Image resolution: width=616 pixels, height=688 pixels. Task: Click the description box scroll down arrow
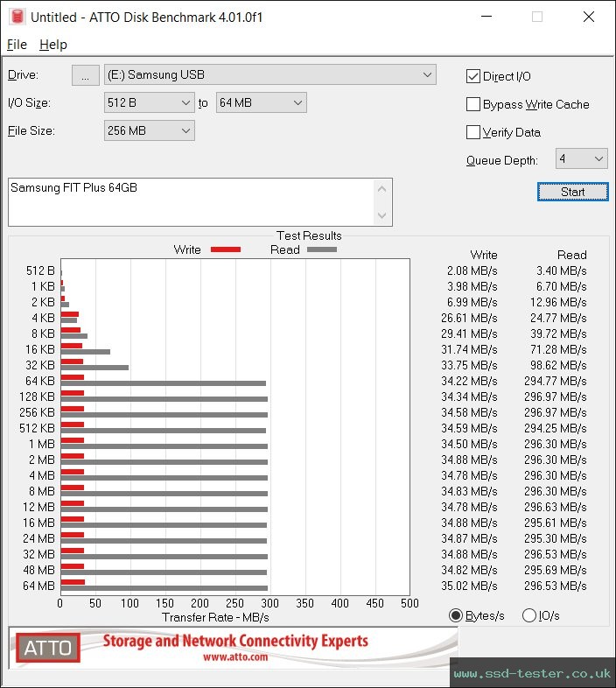tap(381, 215)
